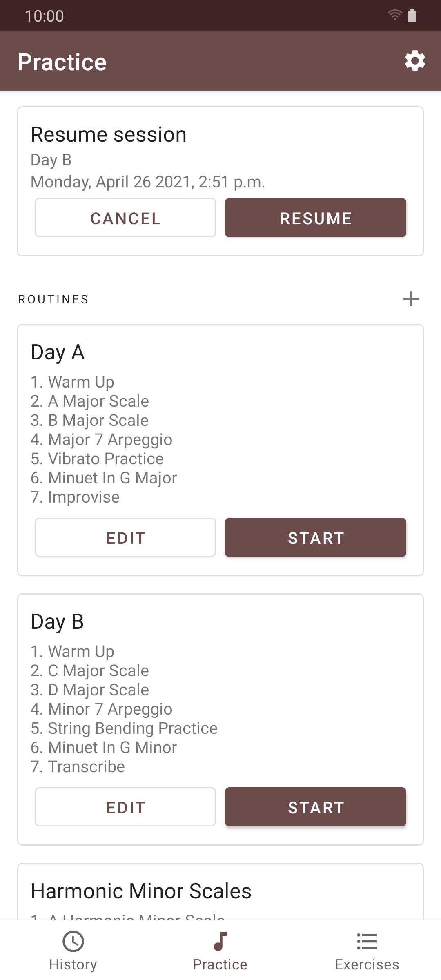This screenshot has width=441, height=980.
Task: Switch to the History tab label
Action: coord(73,964)
